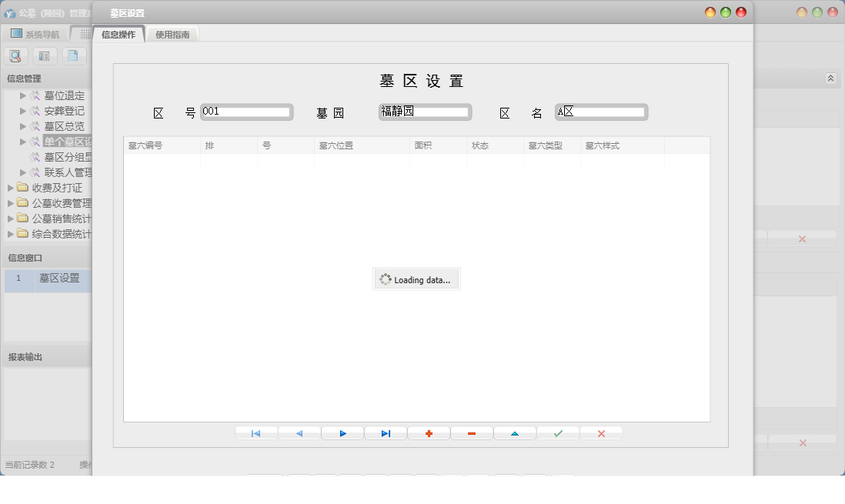Add new record with plus button
This screenshot has height=504, width=845.
[x=429, y=434]
